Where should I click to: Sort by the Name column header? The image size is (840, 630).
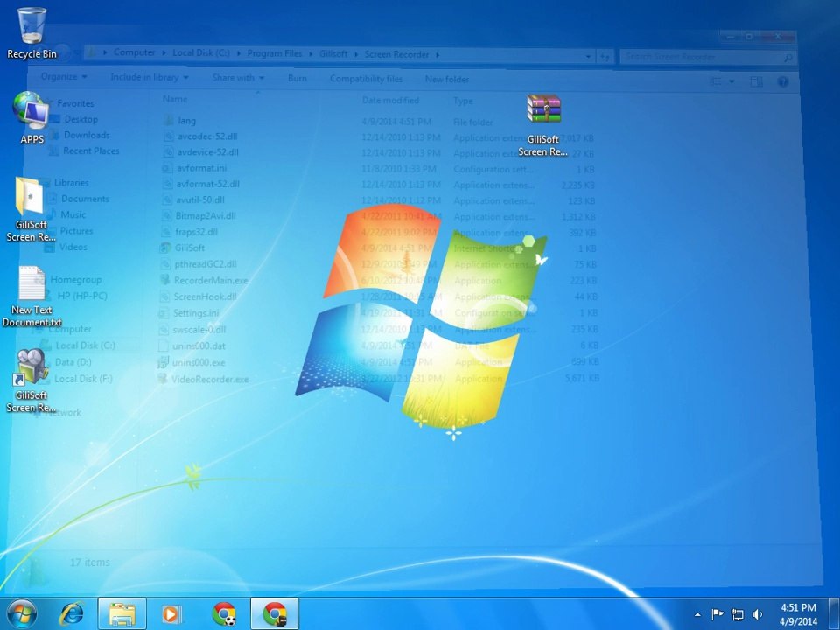175,99
